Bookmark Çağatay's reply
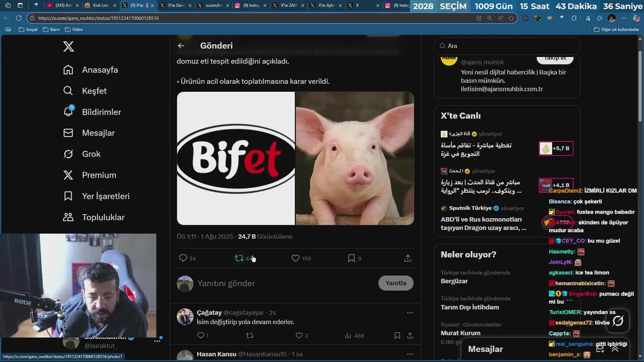This screenshot has height=362, width=644. tap(397, 335)
